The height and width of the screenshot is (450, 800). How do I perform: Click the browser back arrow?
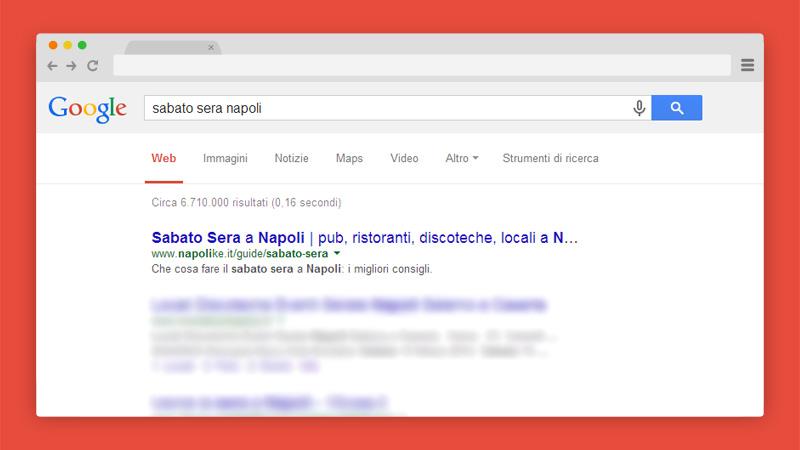52,66
